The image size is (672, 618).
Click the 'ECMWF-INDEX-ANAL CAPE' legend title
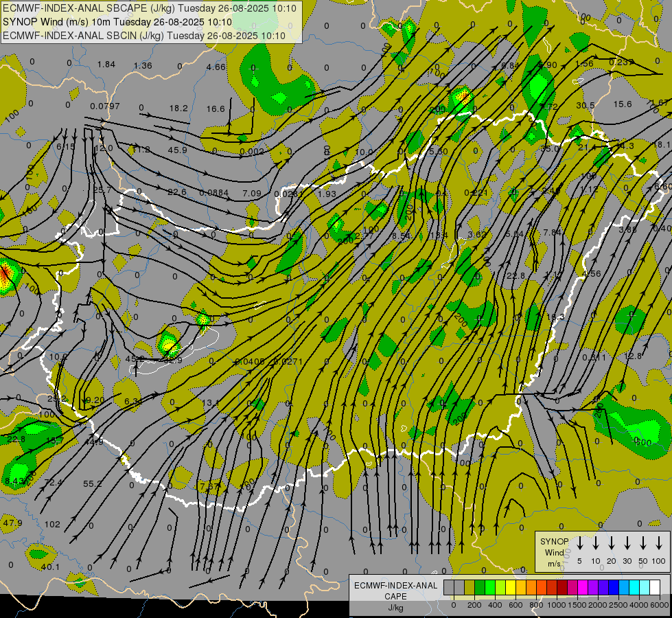(x=395, y=591)
